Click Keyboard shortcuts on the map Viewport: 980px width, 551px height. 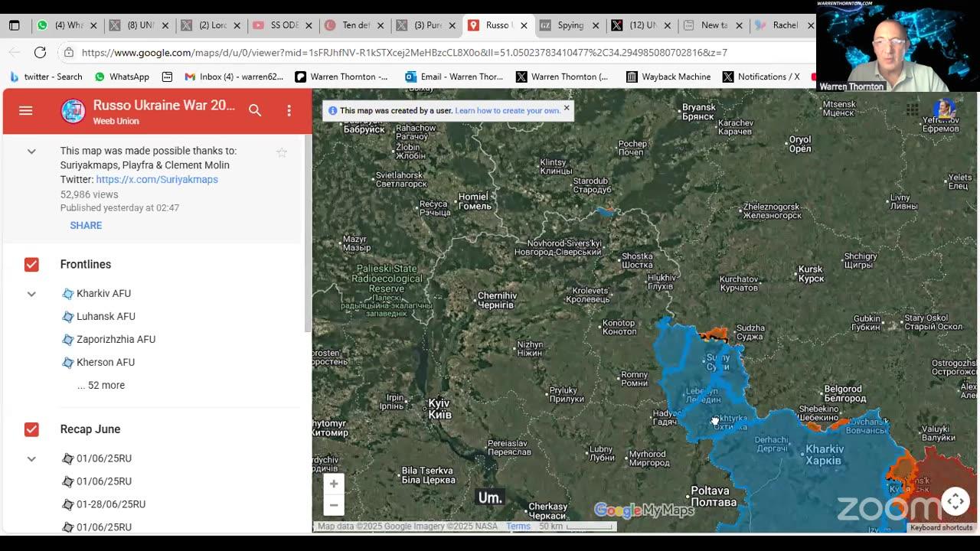(x=942, y=527)
